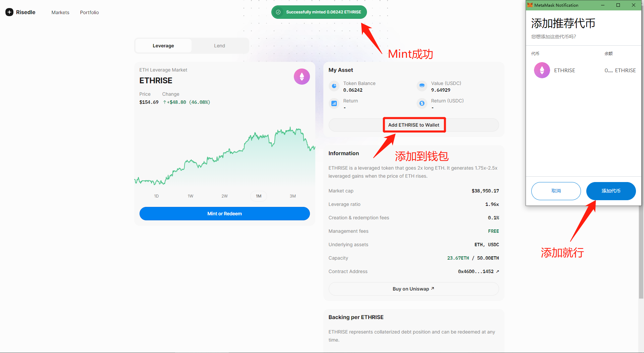
Task: Click the Mint or Redeem button
Action: [x=224, y=214]
